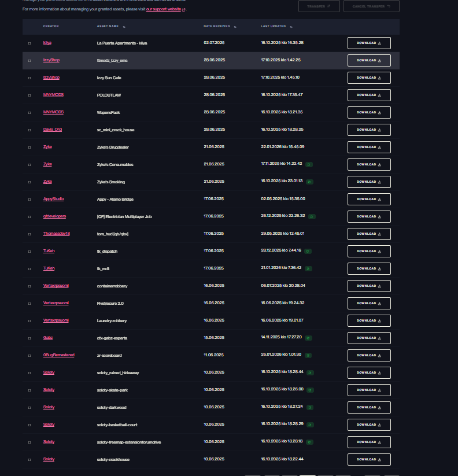
Task: Check the POLOUTLAW row checkbox
Action: [29, 95]
